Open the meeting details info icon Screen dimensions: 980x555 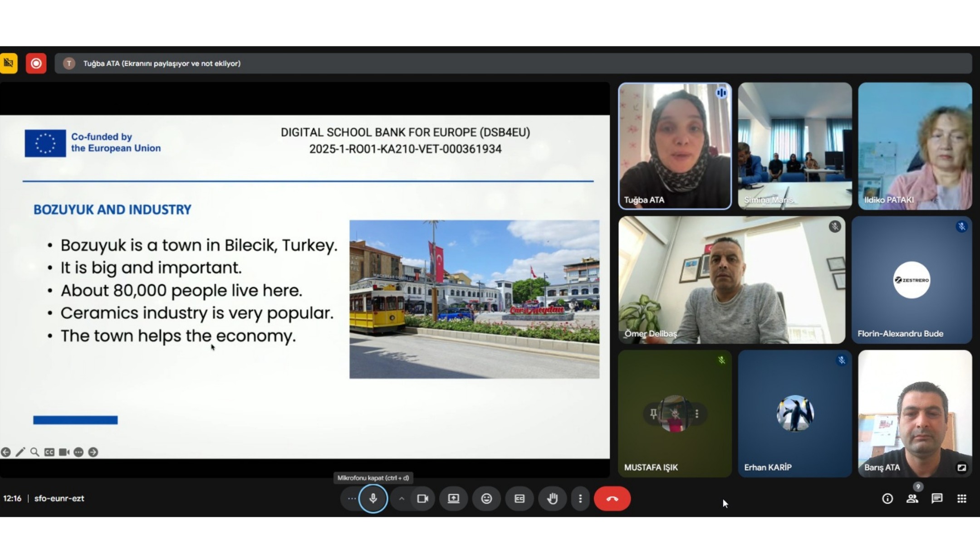click(887, 498)
